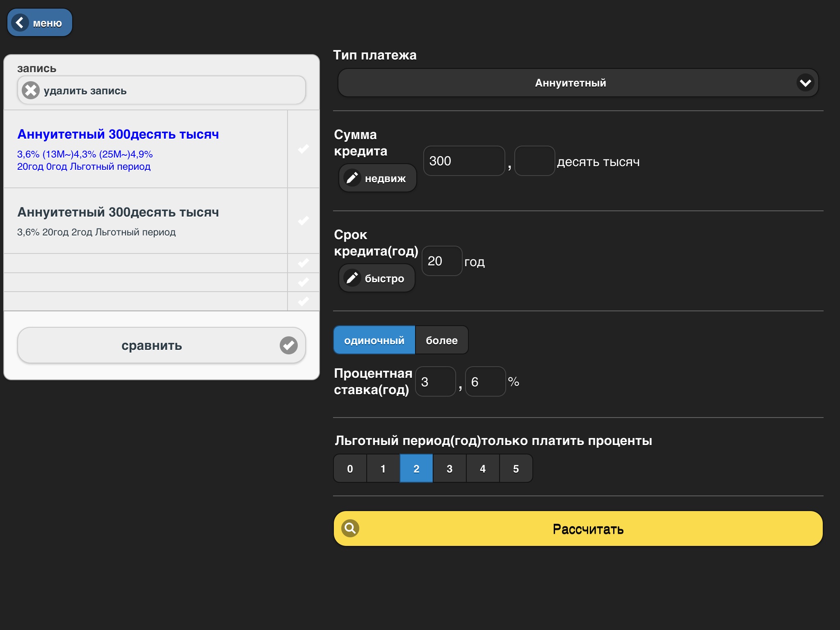The height and width of the screenshot is (630, 840).
Task: Choose grace period of 3 years
Action: 450,468
